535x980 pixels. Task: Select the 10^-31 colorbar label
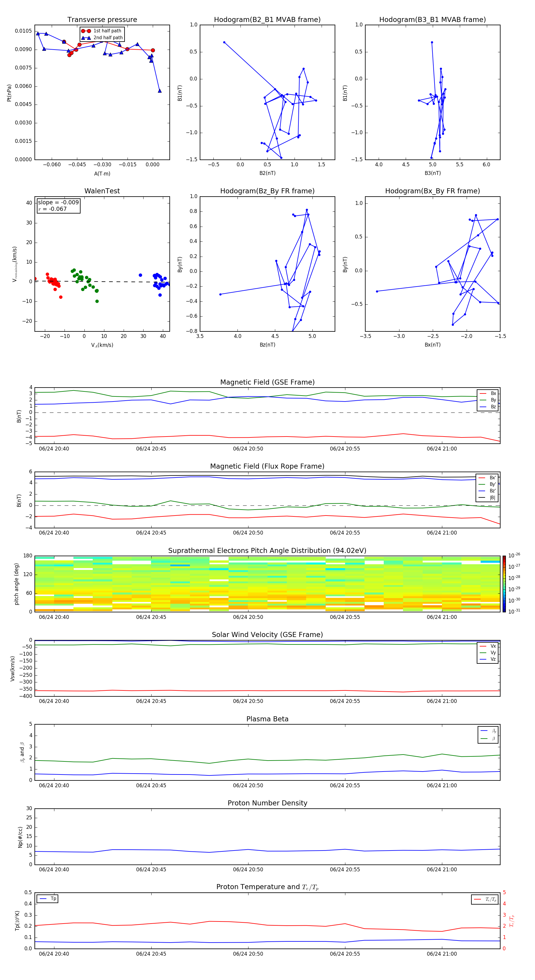pyautogui.click(x=514, y=611)
